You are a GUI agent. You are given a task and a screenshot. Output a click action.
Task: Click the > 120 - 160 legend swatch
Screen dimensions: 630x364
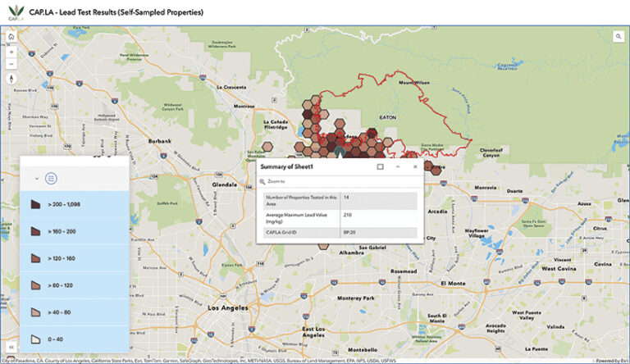click(x=35, y=258)
